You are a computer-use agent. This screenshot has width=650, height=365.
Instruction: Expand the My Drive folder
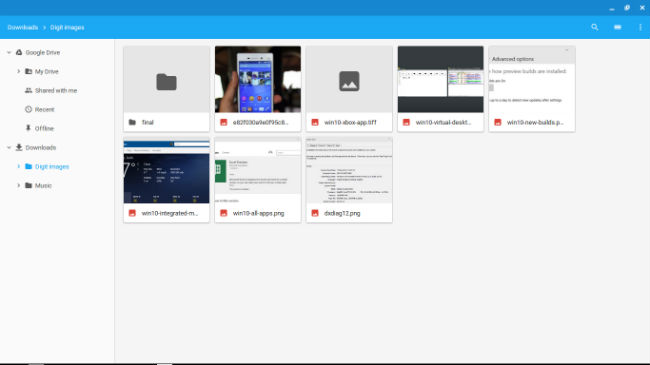point(18,71)
